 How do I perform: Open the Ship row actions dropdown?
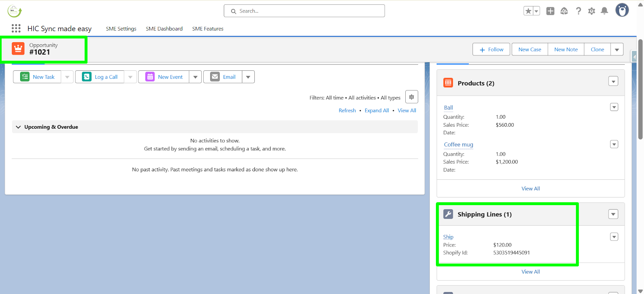pyautogui.click(x=614, y=237)
